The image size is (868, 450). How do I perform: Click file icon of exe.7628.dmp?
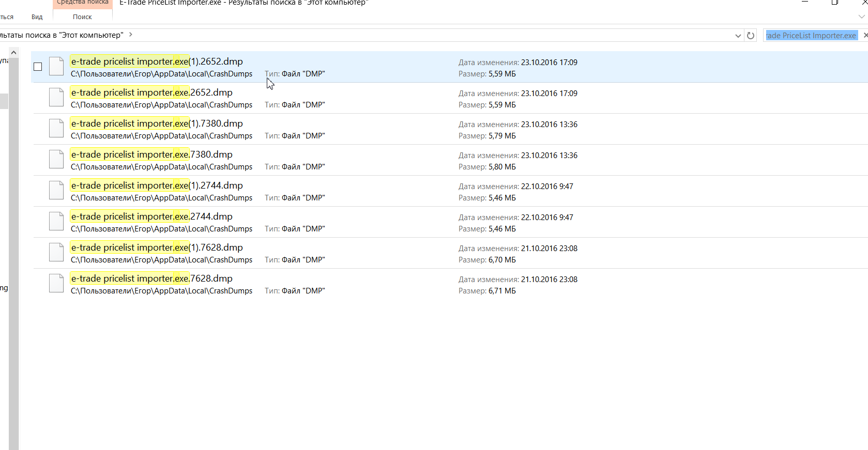pyautogui.click(x=56, y=283)
